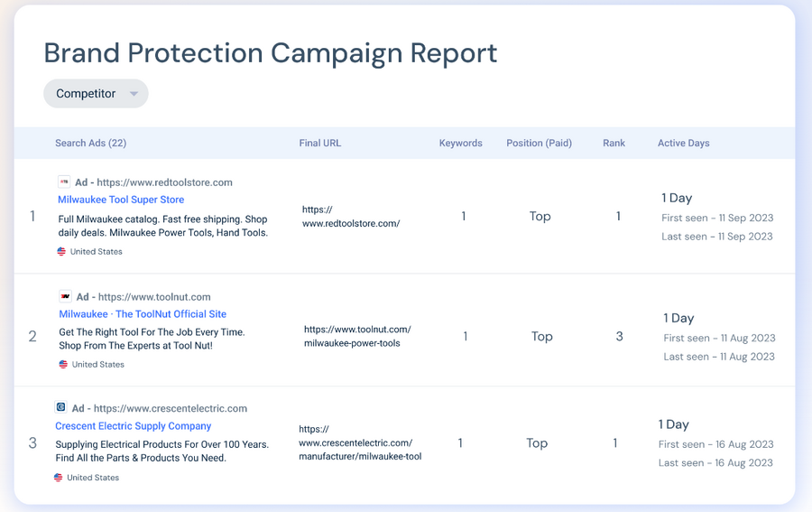Click the Crescent Electric favicon icon
This screenshot has width=812, height=512.
(x=60, y=407)
